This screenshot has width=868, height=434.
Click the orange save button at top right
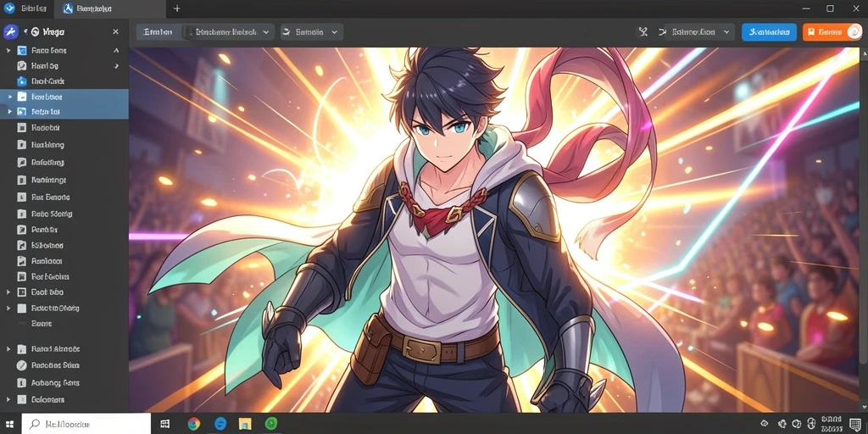click(832, 32)
